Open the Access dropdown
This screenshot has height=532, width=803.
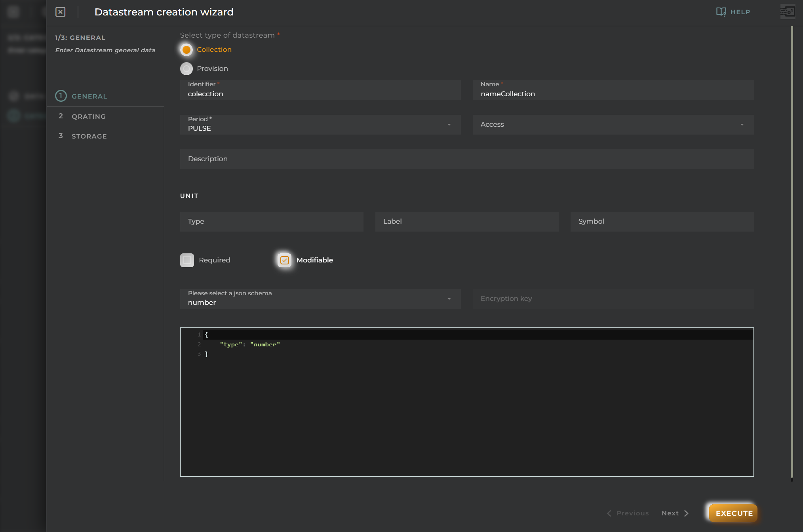point(613,125)
